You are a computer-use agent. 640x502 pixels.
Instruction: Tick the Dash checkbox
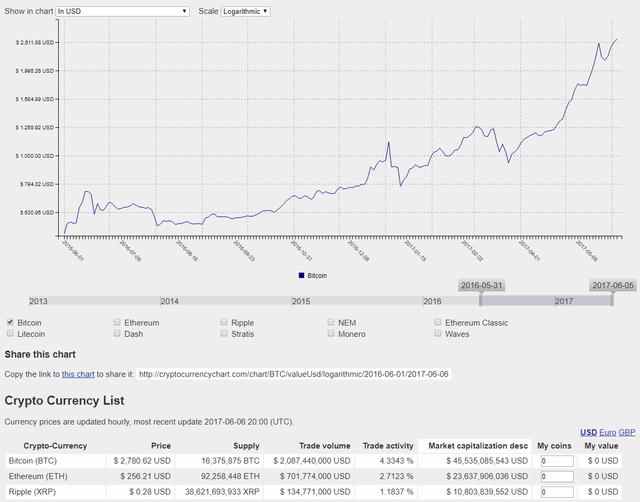pyautogui.click(x=117, y=333)
